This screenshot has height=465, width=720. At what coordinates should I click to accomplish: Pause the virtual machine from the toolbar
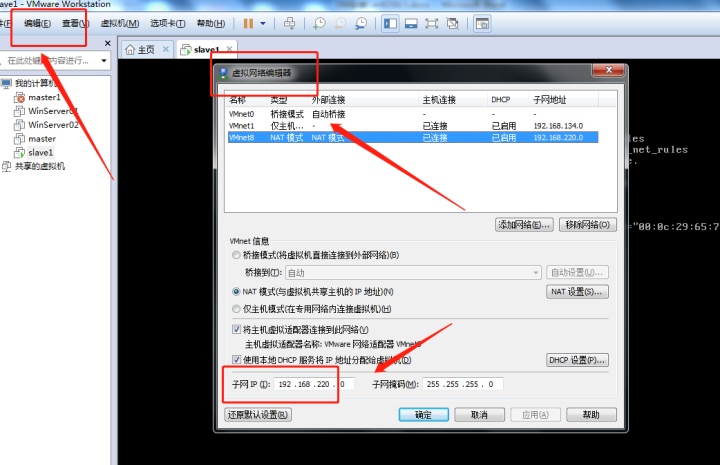pyautogui.click(x=248, y=23)
